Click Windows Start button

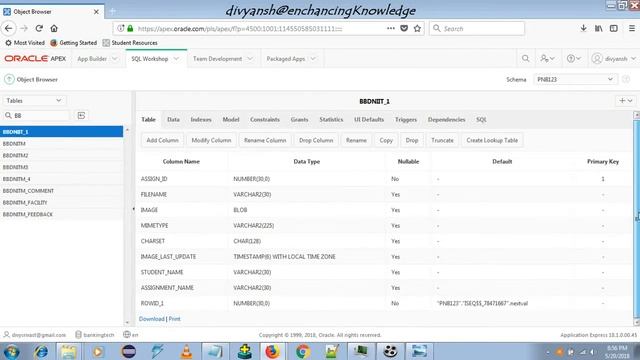[11, 351]
